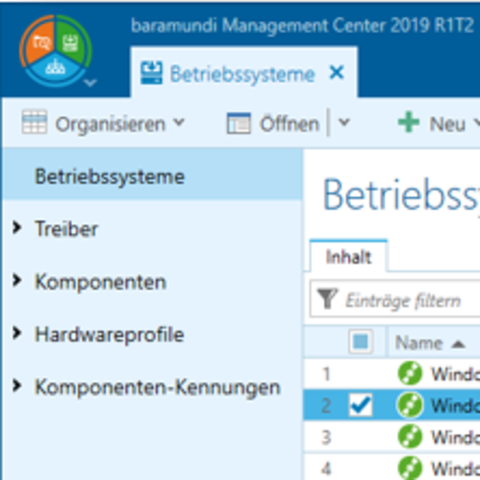Open the Organisieren dropdown menu

(179, 122)
